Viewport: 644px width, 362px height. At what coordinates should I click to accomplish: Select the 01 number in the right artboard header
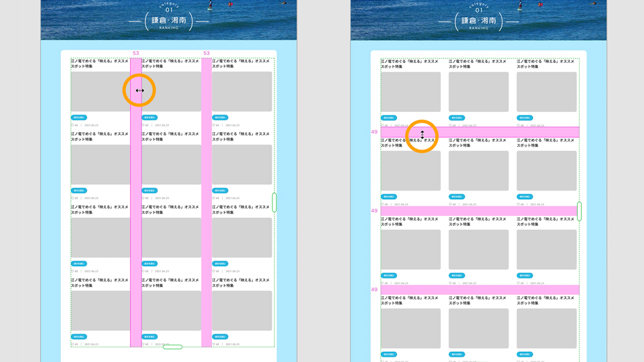pyautogui.click(x=478, y=10)
